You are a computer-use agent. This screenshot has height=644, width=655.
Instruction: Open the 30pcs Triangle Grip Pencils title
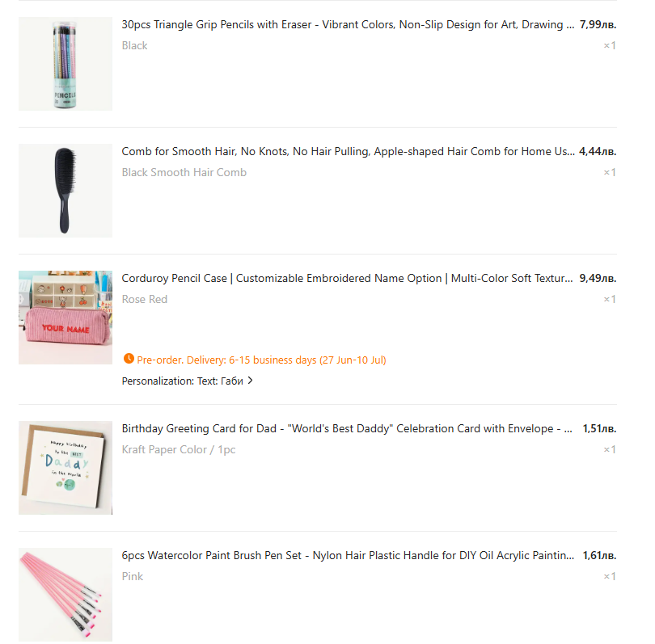click(348, 24)
